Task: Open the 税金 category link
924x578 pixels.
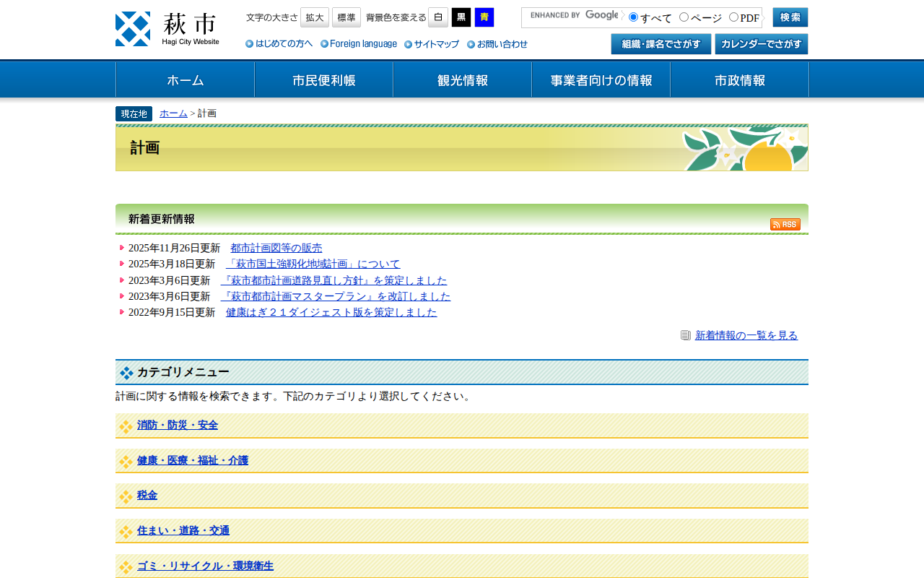Action: (x=147, y=495)
